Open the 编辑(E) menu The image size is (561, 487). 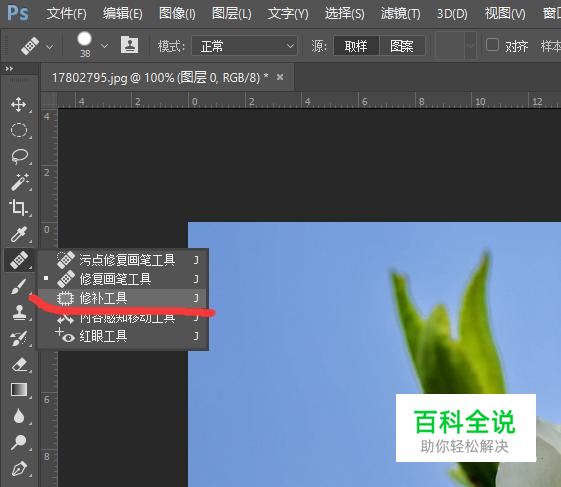[x=123, y=14]
